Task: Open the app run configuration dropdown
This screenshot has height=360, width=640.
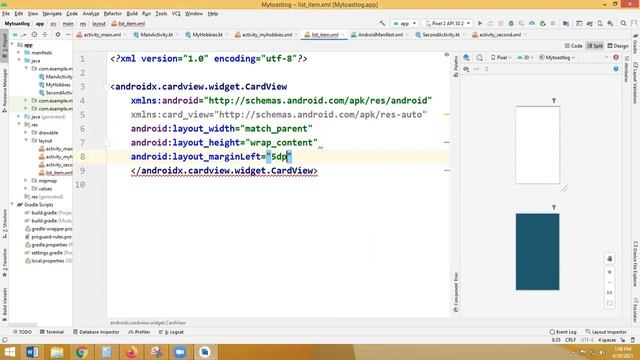Action: click(404, 24)
